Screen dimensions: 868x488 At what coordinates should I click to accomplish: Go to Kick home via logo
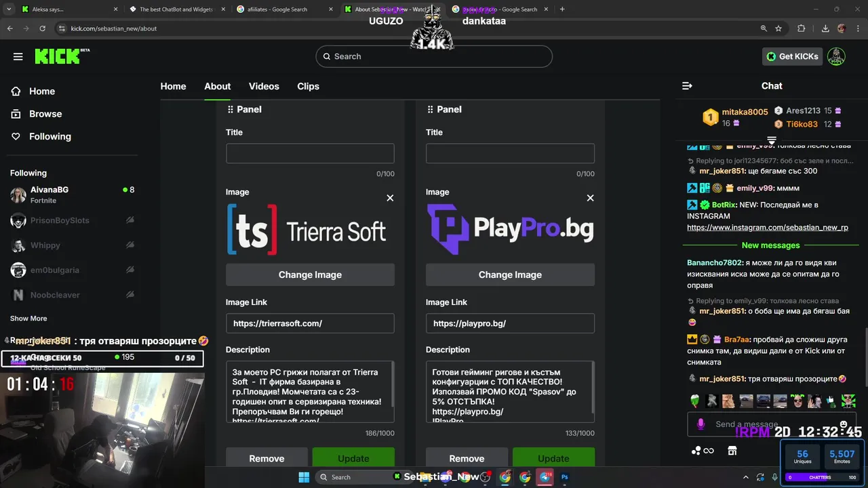[x=62, y=56]
